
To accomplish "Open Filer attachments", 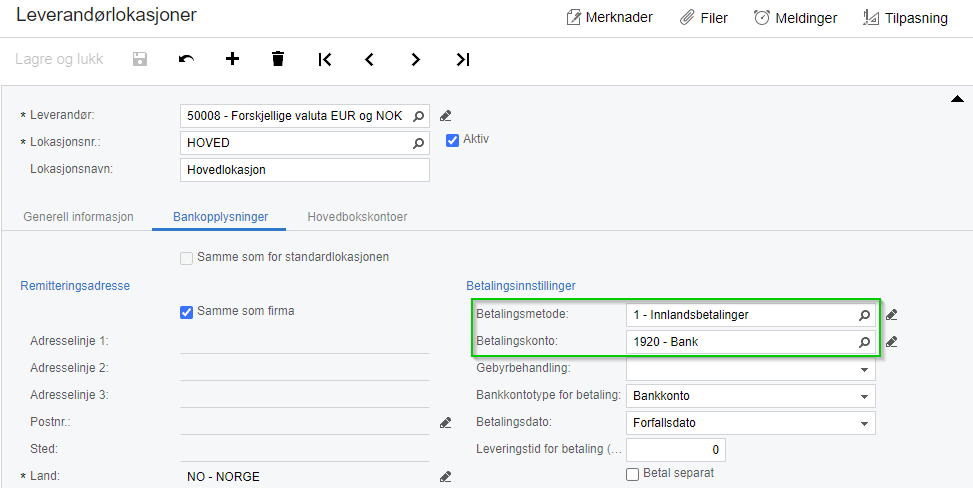I will pyautogui.click(x=704, y=18).
